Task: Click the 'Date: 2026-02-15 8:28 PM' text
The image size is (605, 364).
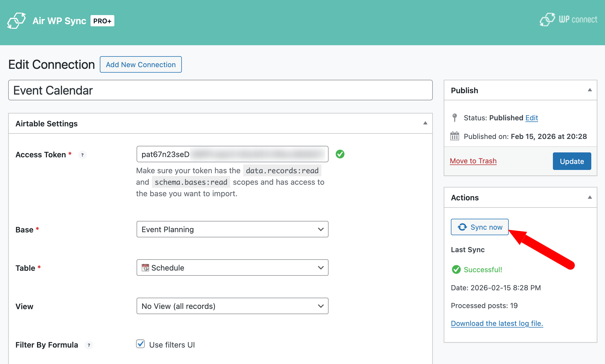Action: click(496, 288)
